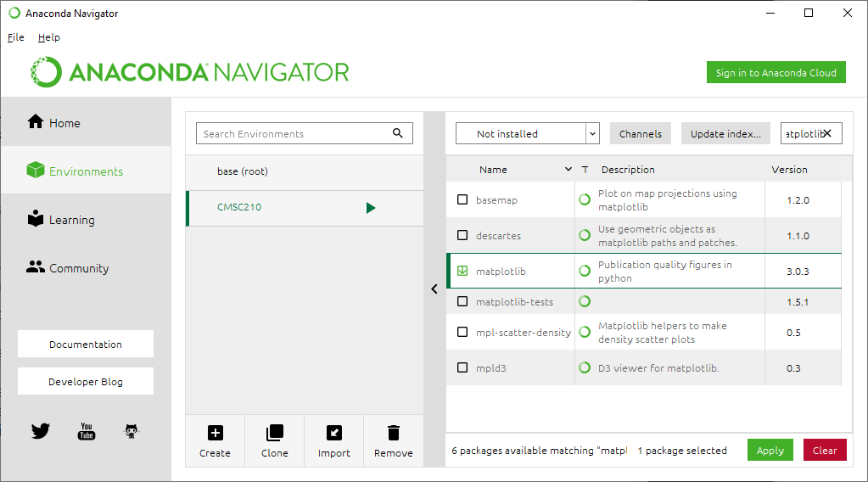Click the matplotlib package type circle icon
Image resolution: width=868 pixels, height=482 pixels.
[x=585, y=271]
